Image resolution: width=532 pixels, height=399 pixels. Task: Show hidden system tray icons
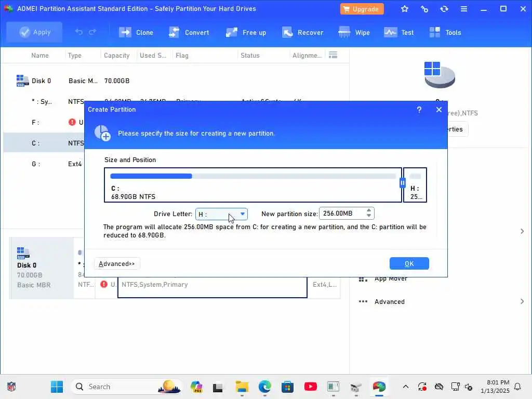(405, 387)
